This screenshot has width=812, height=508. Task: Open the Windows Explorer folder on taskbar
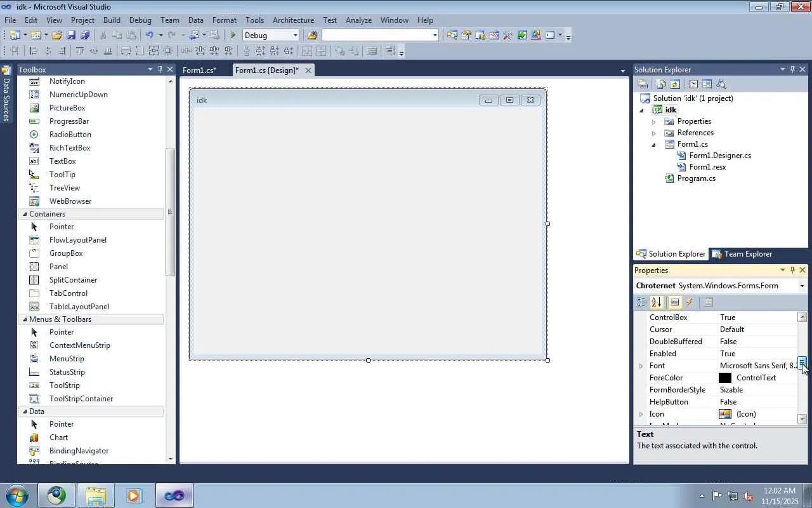click(95, 495)
